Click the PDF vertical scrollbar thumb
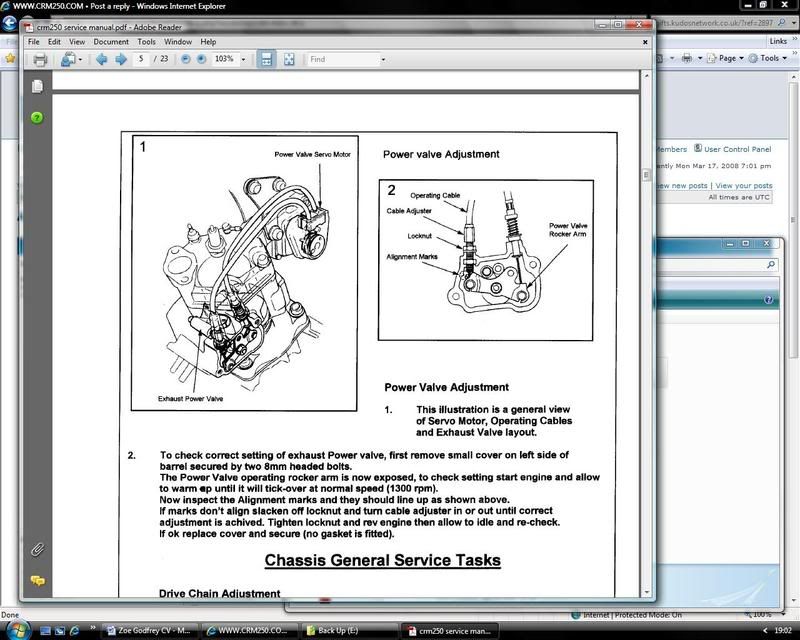 coord(646,176)
